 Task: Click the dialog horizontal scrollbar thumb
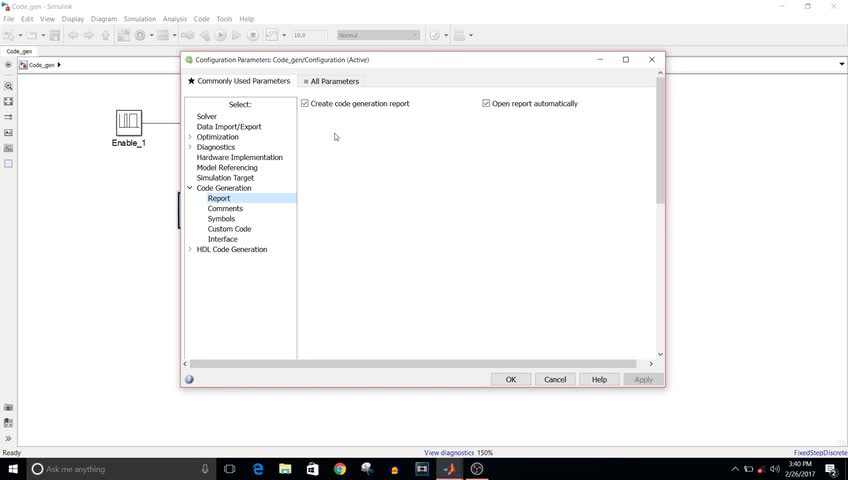coord(413,364)
